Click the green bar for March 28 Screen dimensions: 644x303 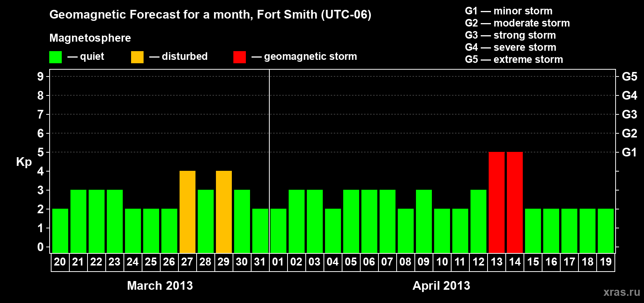(x=206, y=221)
